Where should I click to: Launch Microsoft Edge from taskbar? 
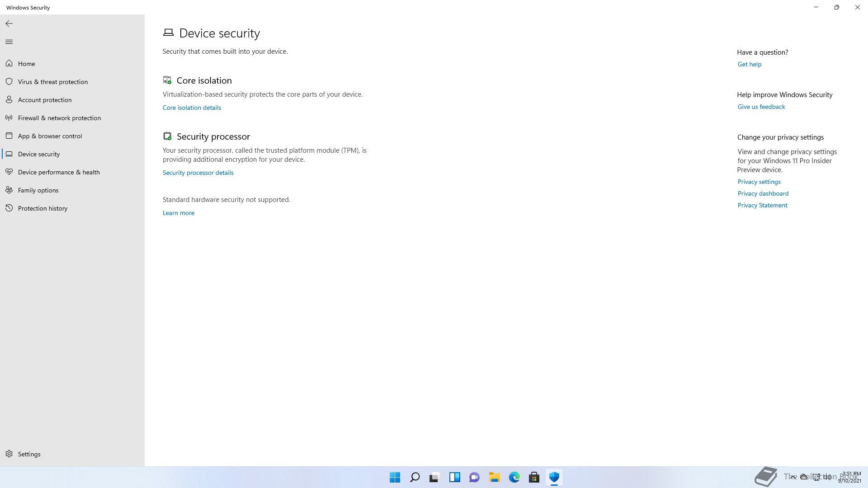[x=514, y=477]
